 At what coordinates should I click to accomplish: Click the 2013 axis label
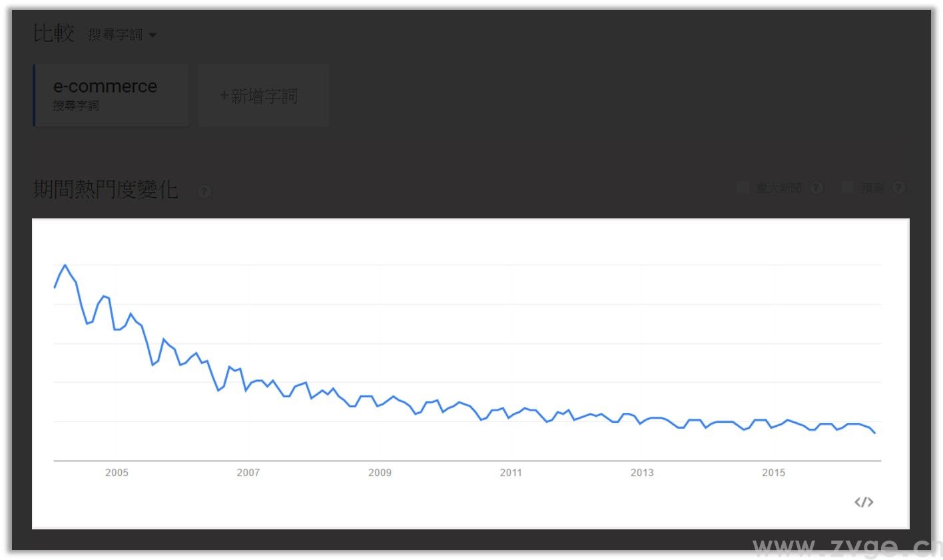(x=642, y=473)
